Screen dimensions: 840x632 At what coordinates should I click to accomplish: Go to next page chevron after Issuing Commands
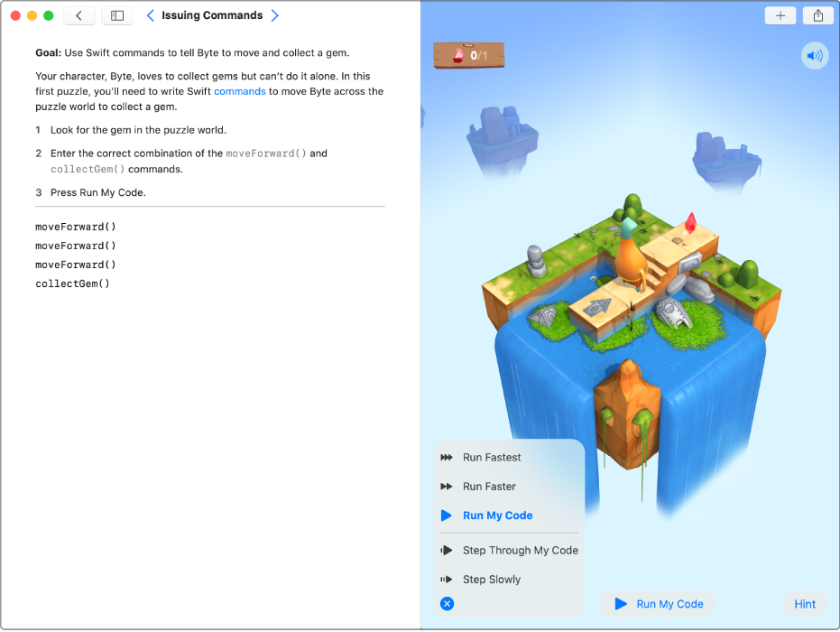[x=275, y=15]
